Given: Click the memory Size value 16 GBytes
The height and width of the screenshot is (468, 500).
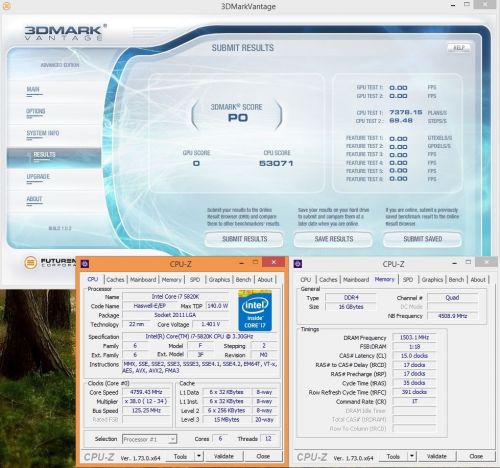Looking at the screenshot, I should coord(351,307).
